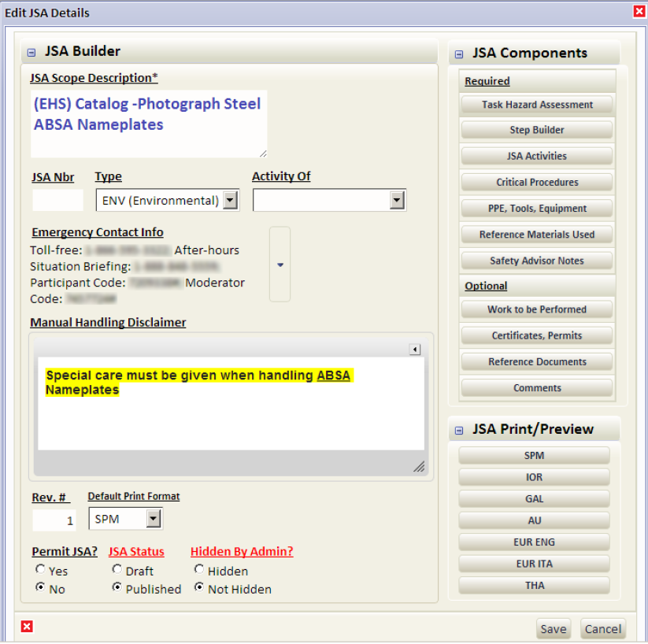Open Critical Procedures component
The image size is (648, 644).
537,183
